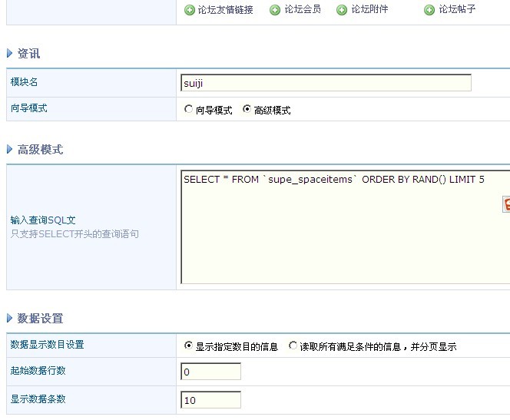Toggle the 高级模式 section header arrow
Viewport: 510px width, 420px height.
click(10, 150)
